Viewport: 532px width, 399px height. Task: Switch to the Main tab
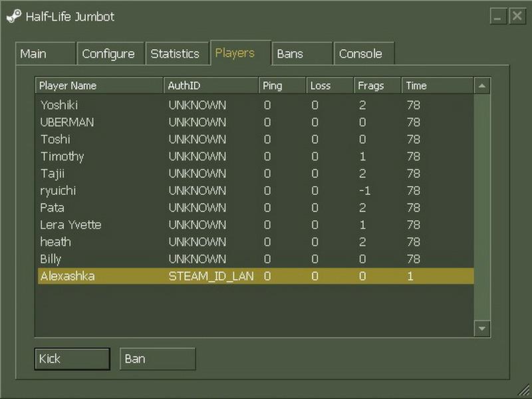coord(45,54)
